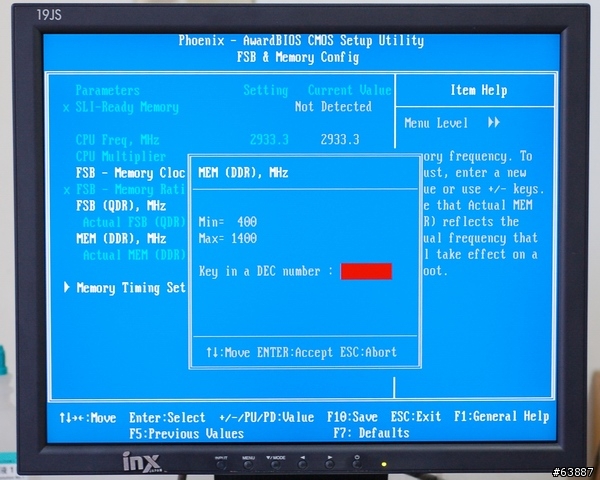Click the CPU Multiplier label

click(x=121, y=157)
